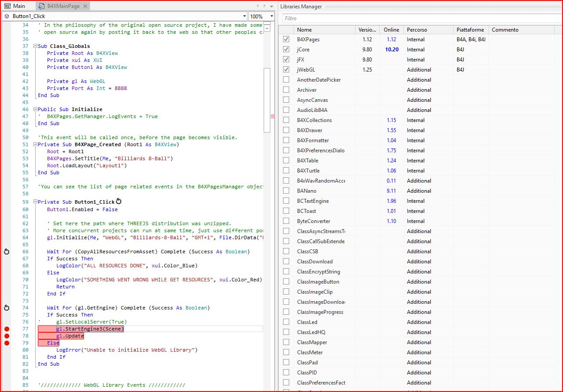
Task: Remove the breakpoint on line 78
Action: coord(7,336)
